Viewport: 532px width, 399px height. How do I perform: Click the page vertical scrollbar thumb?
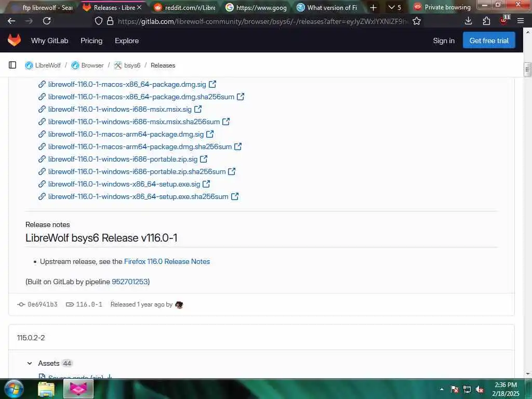point(527,70)
